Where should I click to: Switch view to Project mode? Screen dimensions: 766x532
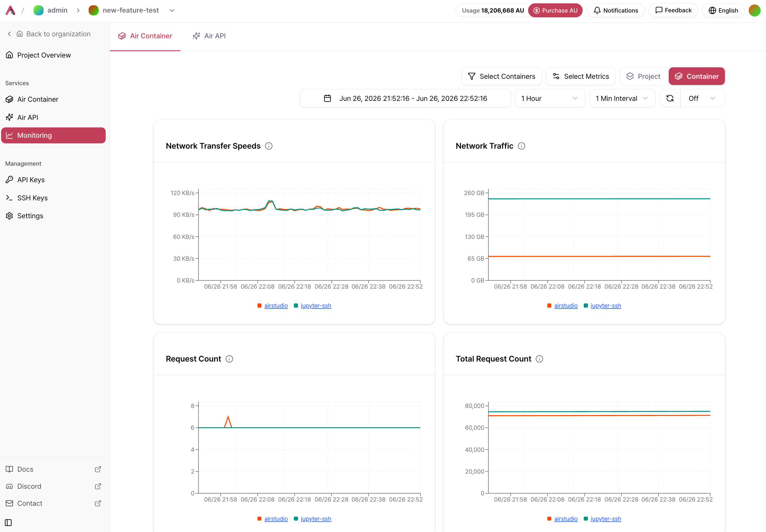[x=644, y=76]
